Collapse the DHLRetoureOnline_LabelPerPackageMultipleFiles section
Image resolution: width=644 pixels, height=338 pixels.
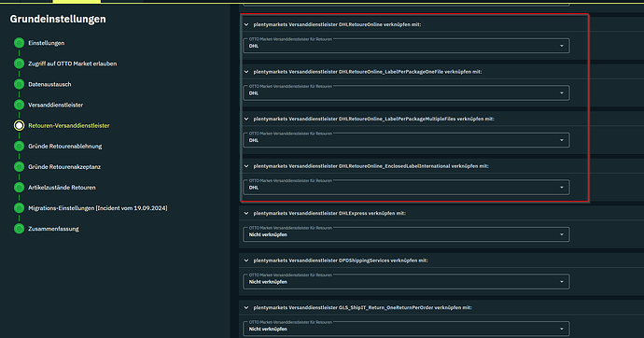click(246, 120)
